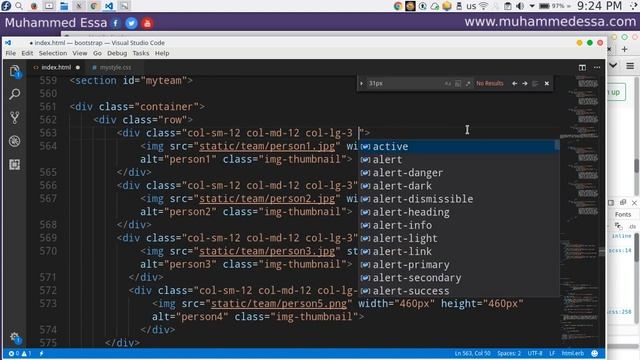Follow the static/team/person1.jpg link
The image size is (640, 360).
pyautogui.click(x=267, y=146)
